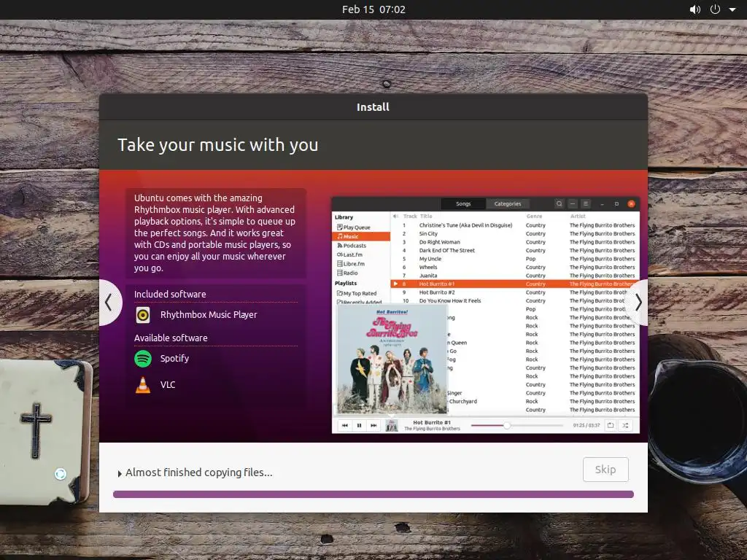
Task: Sort by the Artist column header
Action: 578,216
